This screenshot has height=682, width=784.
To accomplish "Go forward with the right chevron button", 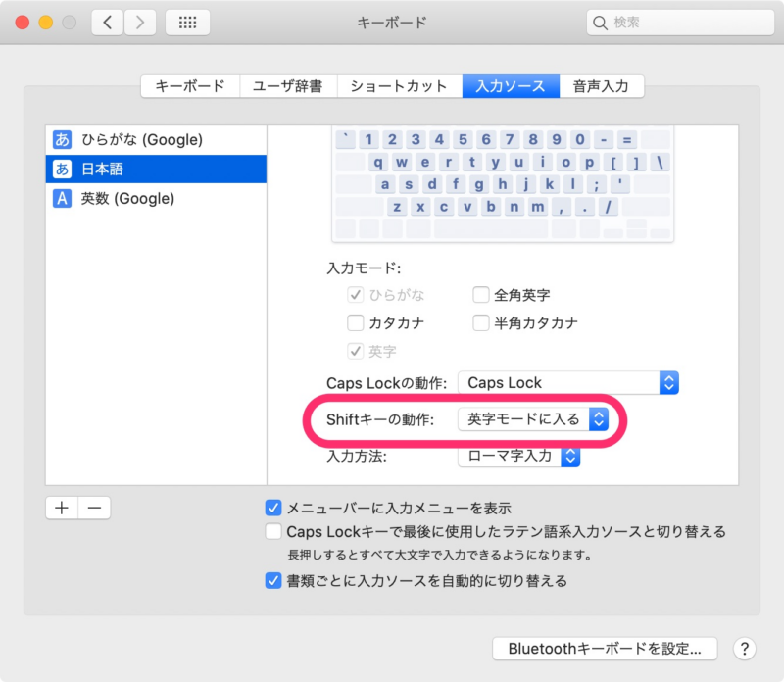I will pyautogui.click(x=139, y=22).
